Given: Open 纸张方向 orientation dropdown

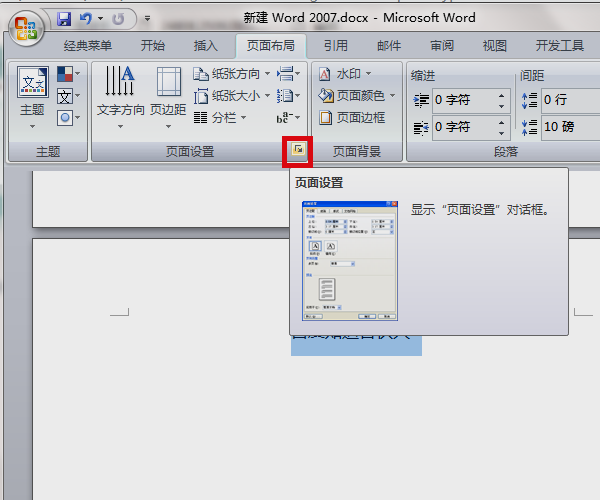Looking at the screenshot, I should point(232,74).
